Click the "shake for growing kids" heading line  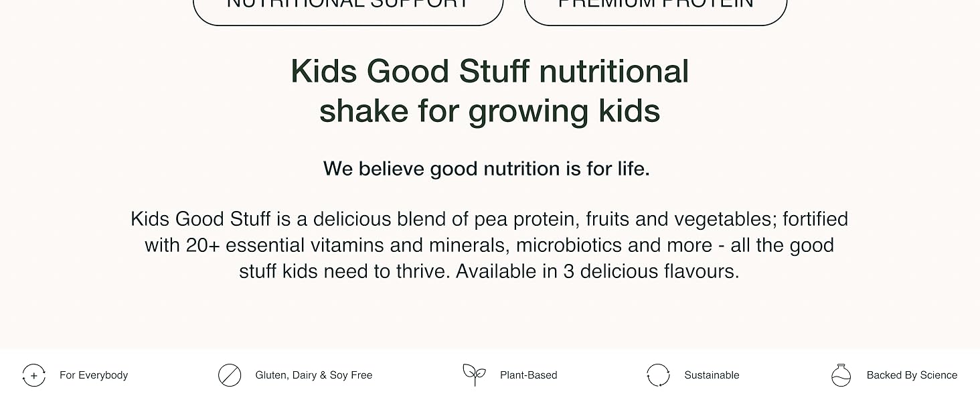pyautogui.click(x=489, y=111)
